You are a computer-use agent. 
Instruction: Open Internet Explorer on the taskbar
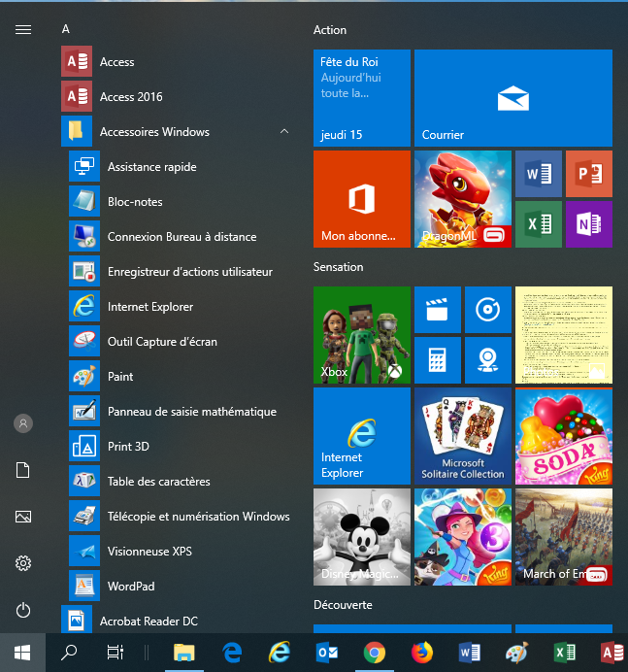click(x=280, y=653)
